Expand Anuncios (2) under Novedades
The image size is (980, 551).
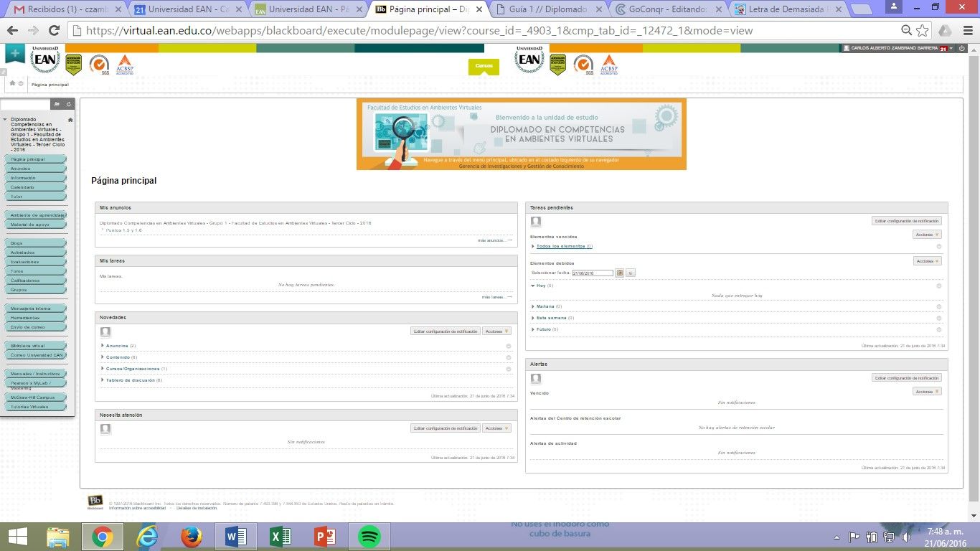point(118,346)
